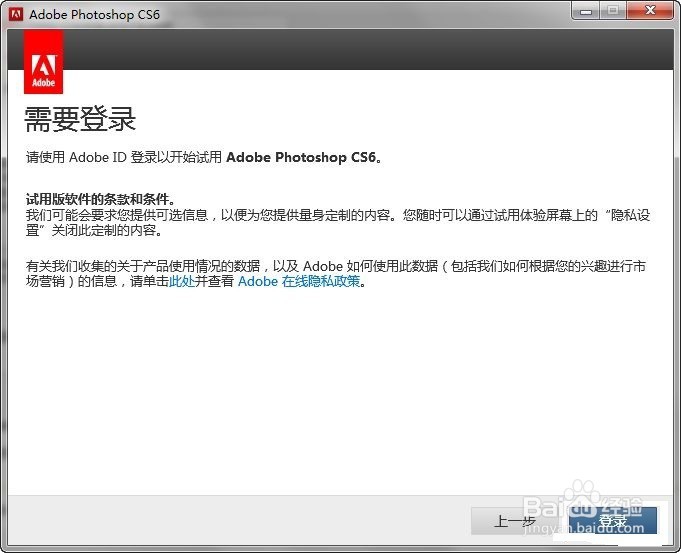Click the red Adobe logo
The height and width of the screenshot is (553, 681).
pos(43,62)
